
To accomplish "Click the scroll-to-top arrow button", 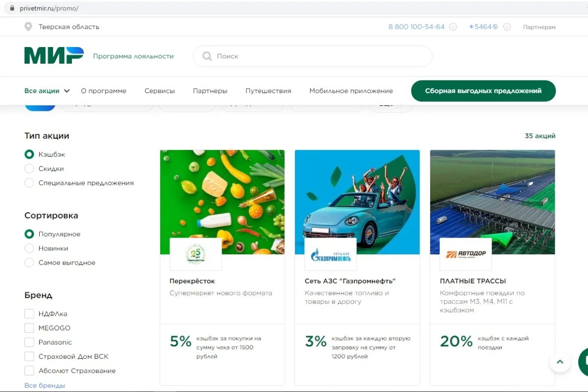I will (x=560, y=363).
